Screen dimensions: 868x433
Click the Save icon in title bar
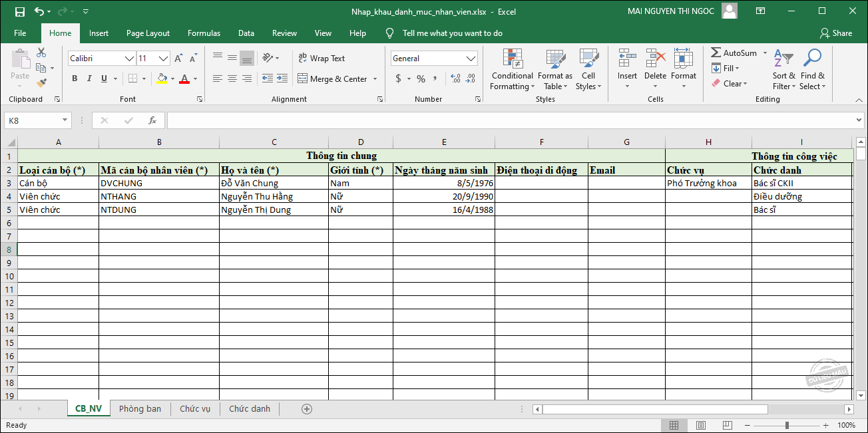coord(19,11)
